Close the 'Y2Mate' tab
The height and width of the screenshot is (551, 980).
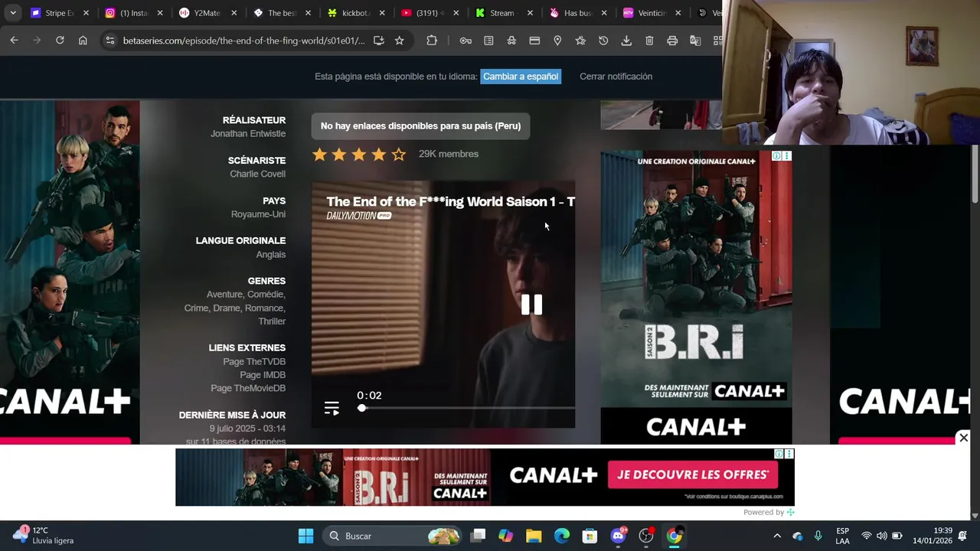tap(234, 13)
